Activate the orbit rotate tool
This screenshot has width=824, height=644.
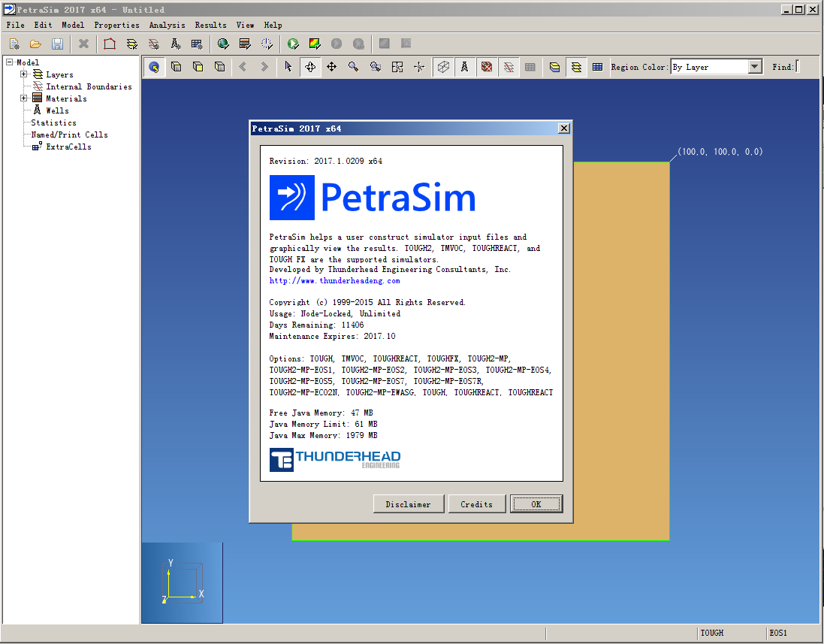click(x=310, y=67)
